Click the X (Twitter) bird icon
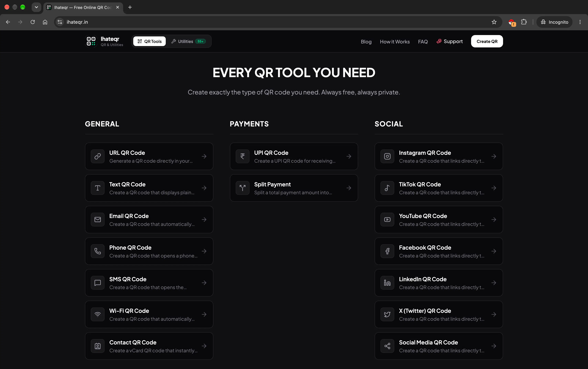The width and height of the screenshot is (588, 369). (387, 314)
